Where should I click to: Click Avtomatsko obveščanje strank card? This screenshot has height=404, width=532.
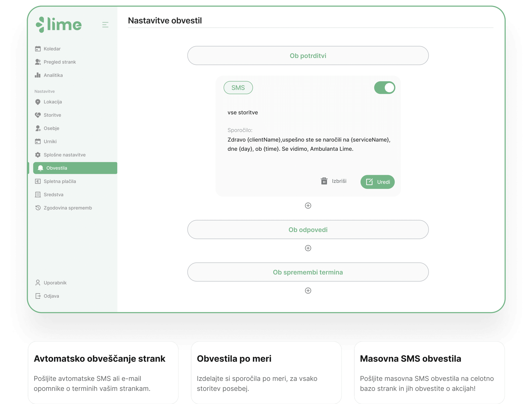(x=103, y=373)
